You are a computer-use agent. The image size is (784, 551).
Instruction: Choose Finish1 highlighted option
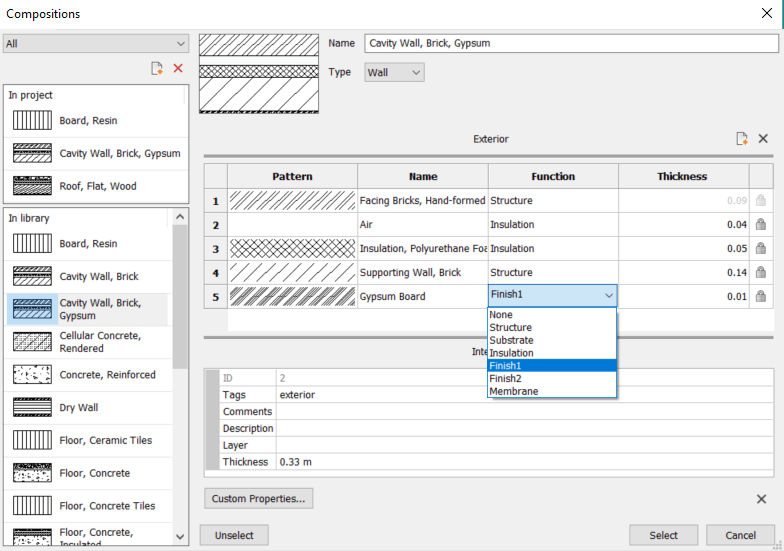(x=552, y=366)
